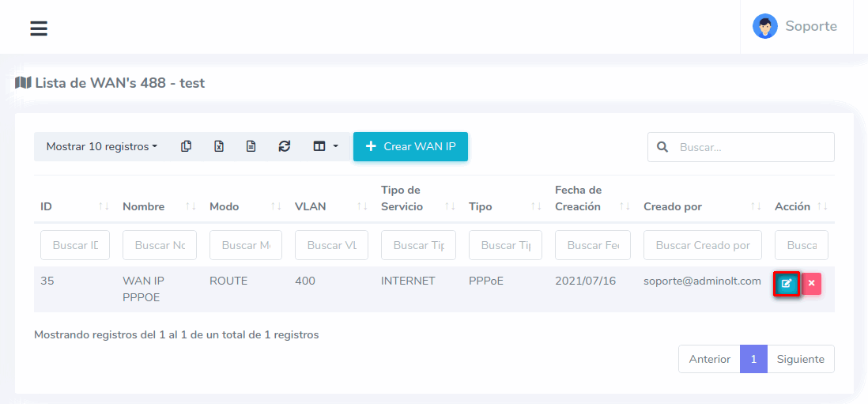
Task: Click the Buscar Creado por filter
Action: 702,245
